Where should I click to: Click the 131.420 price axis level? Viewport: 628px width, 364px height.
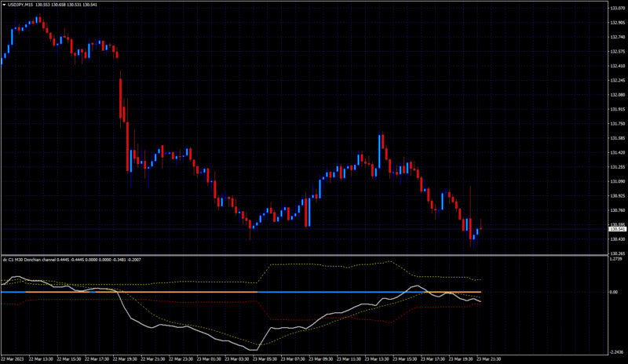click(617, 152)
